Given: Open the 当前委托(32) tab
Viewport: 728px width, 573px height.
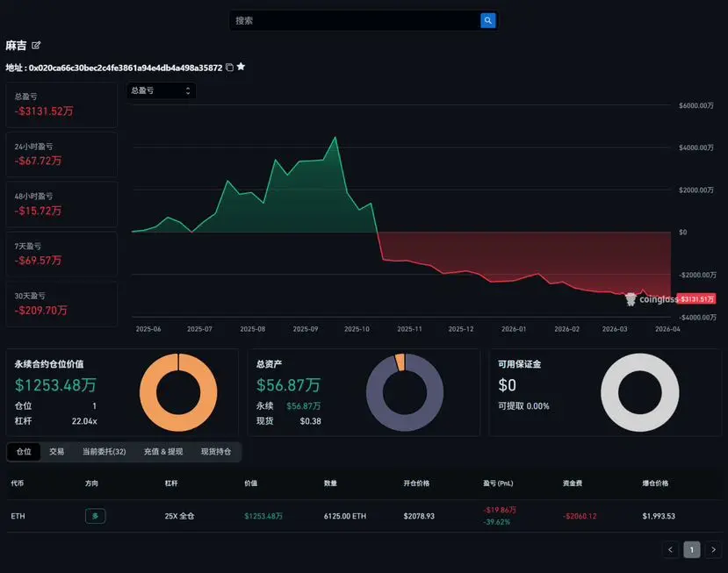Looking at the screenshot, I should (x=104, y=451).
